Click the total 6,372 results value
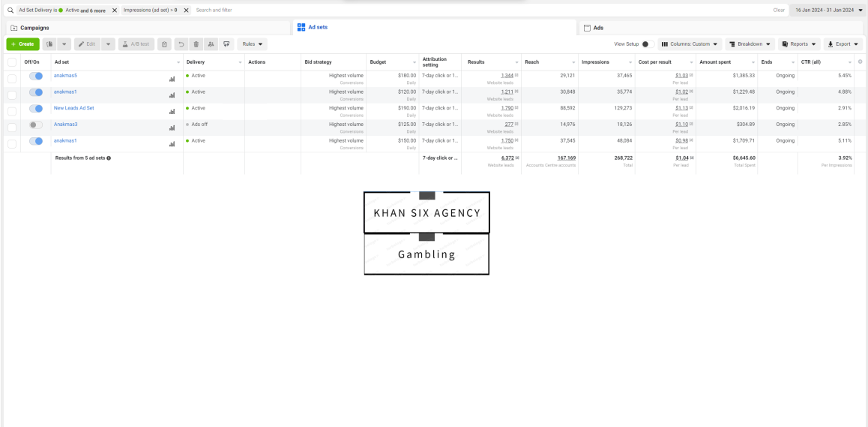 click(507, 158)
